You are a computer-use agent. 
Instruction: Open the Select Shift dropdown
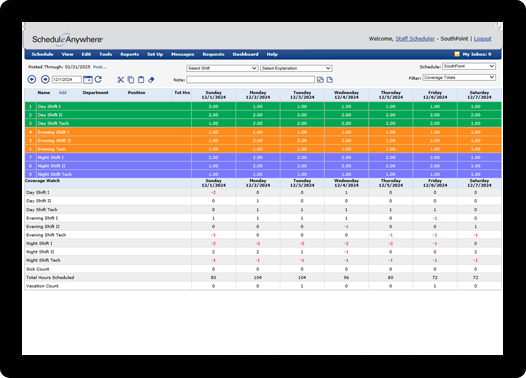pyautogui.click(x=222, y=68)
